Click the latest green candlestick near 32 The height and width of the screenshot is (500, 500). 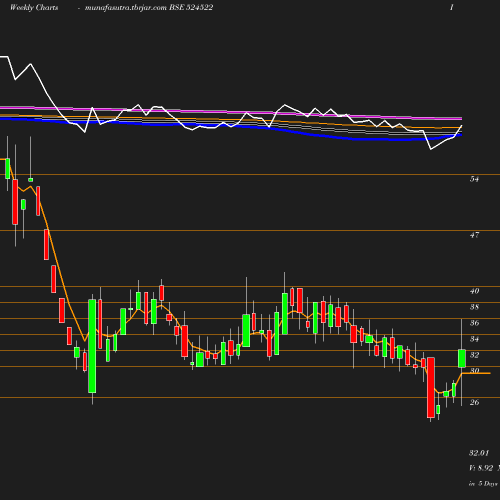[x=462, y=358]
